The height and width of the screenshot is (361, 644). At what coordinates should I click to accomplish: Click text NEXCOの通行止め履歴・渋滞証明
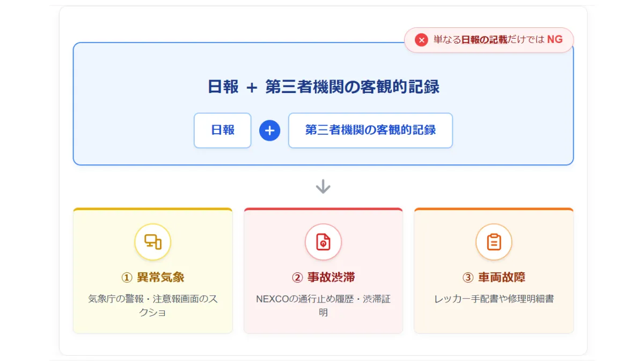click(x=323, y=305)
